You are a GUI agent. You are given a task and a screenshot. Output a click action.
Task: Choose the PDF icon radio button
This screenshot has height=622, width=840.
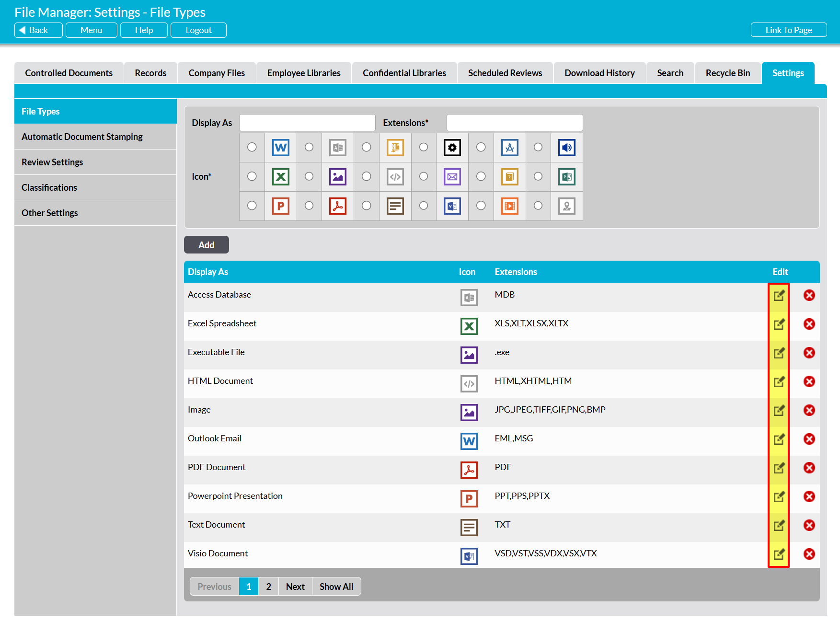tap(309, 206)
